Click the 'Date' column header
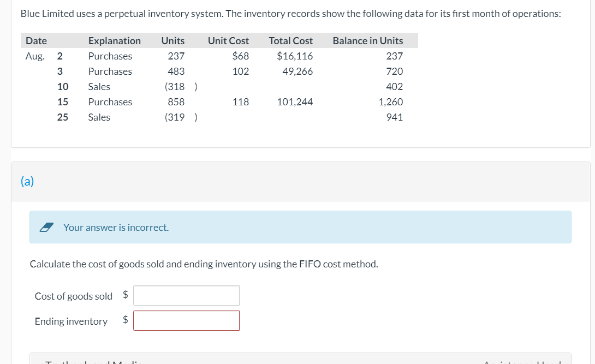The image size is (595, 364). point(37,41)
